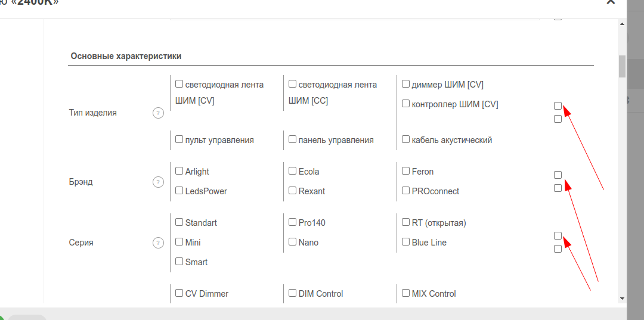Viewport: 644px width, 320px height.
Task: Check the панель управления checkbox
Action: [293, 139]
